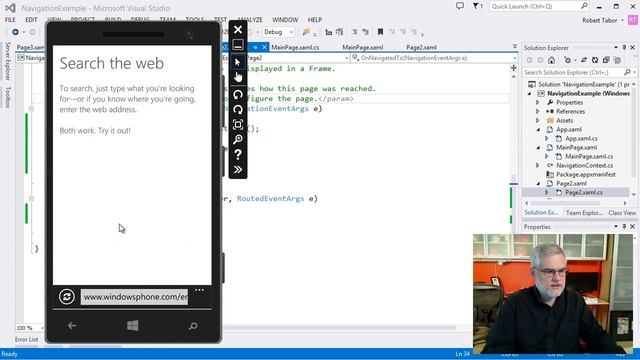Viewport: 640px width, 360px height.
Task: Select Package.appxmanifest in Solution Explorer
Action: [x=585, y=174]
